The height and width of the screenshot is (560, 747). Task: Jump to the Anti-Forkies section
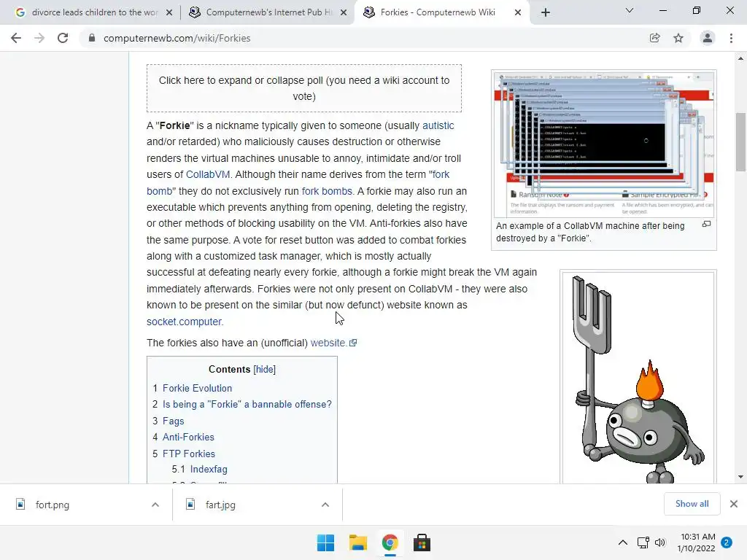188,437
